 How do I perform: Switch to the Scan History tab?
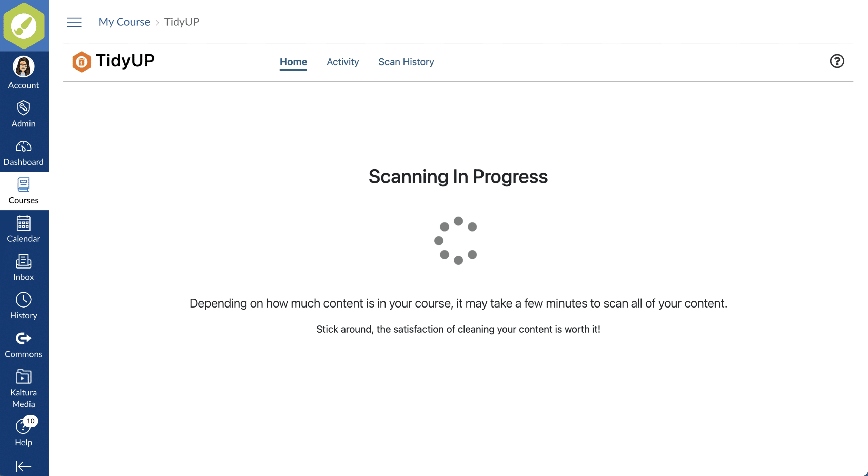point(406,62)
